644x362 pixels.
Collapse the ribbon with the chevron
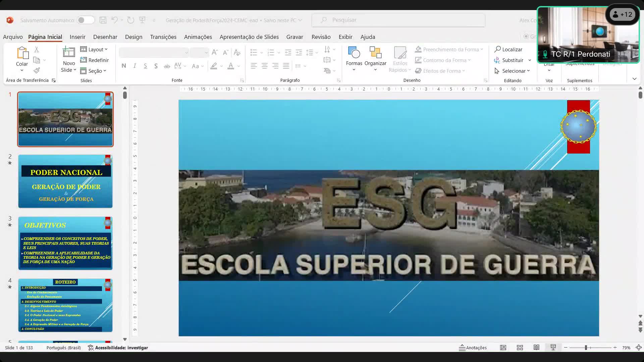pyautogui.click(x=634, y=79)
